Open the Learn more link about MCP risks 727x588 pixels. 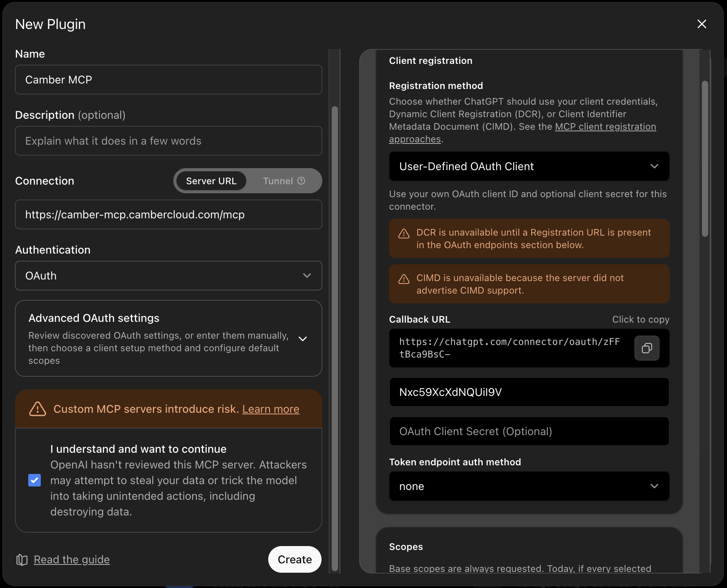point(271,409)
